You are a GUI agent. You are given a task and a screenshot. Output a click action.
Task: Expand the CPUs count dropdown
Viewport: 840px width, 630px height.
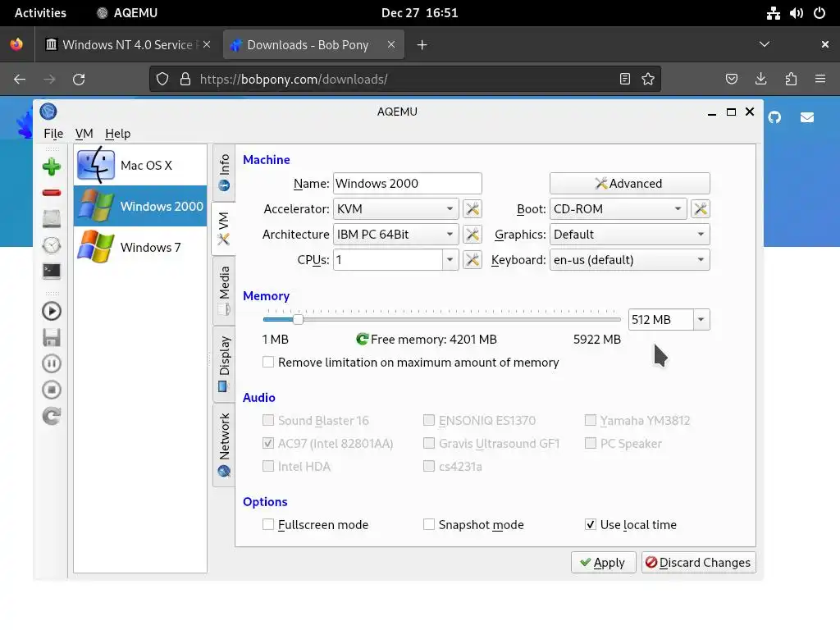(x=450, y=260)
